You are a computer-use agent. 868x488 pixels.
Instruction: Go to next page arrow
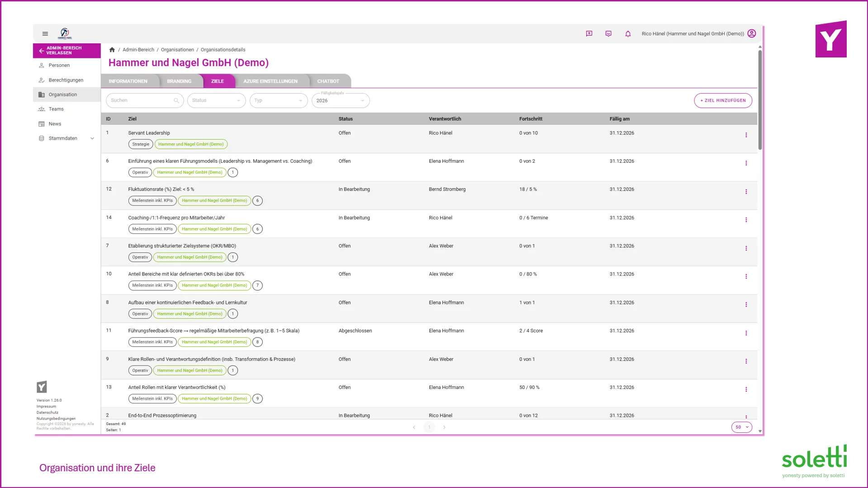(444, 427)
